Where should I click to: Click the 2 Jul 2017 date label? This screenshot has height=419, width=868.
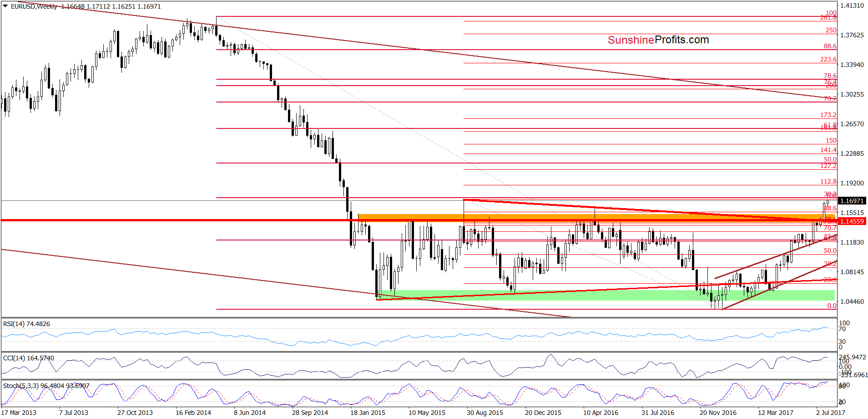[831, 413]
